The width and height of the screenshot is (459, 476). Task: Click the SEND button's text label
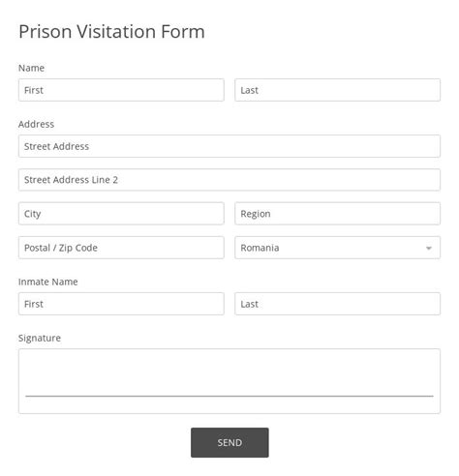point(229,442)
